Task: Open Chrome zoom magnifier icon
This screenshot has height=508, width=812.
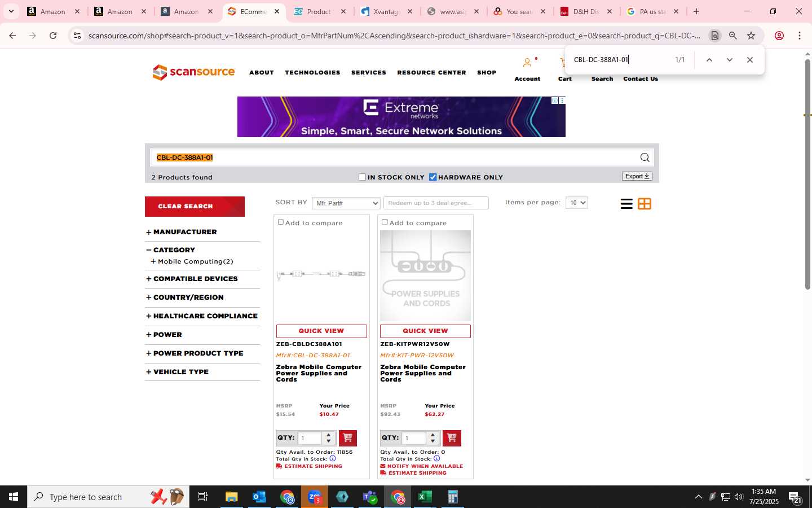Action: pyautogui.click(x=733, y=36)
